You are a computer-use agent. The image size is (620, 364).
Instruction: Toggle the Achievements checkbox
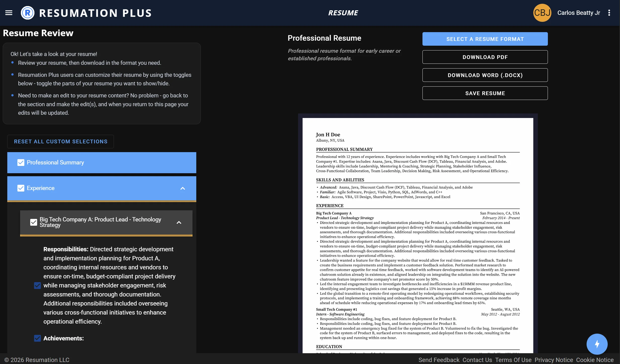[37, 338]
